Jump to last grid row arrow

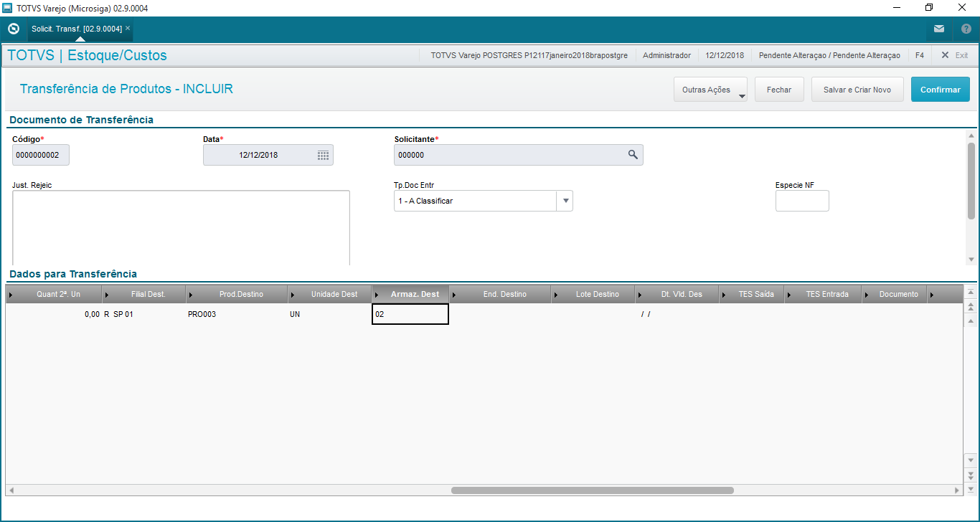point(971,488)
